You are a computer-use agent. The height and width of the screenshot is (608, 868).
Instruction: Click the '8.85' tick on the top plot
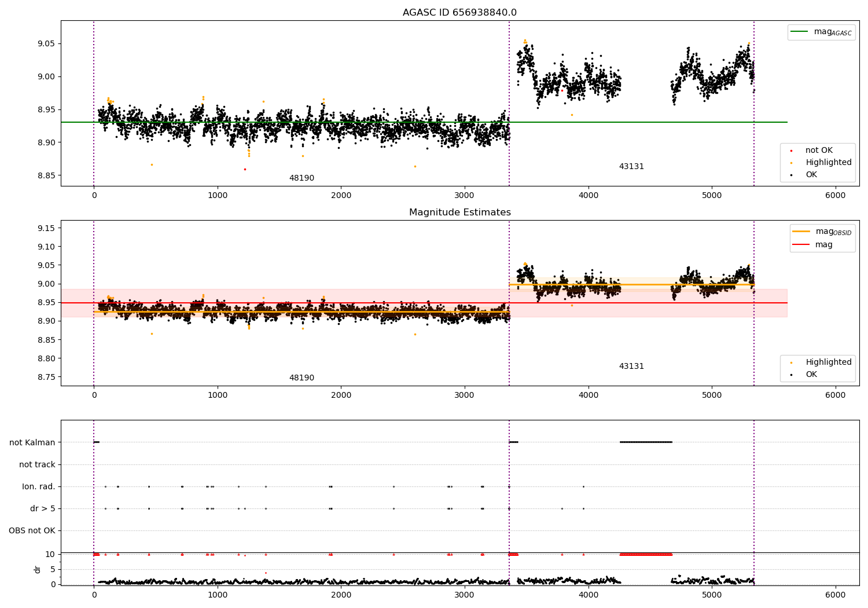46,176
